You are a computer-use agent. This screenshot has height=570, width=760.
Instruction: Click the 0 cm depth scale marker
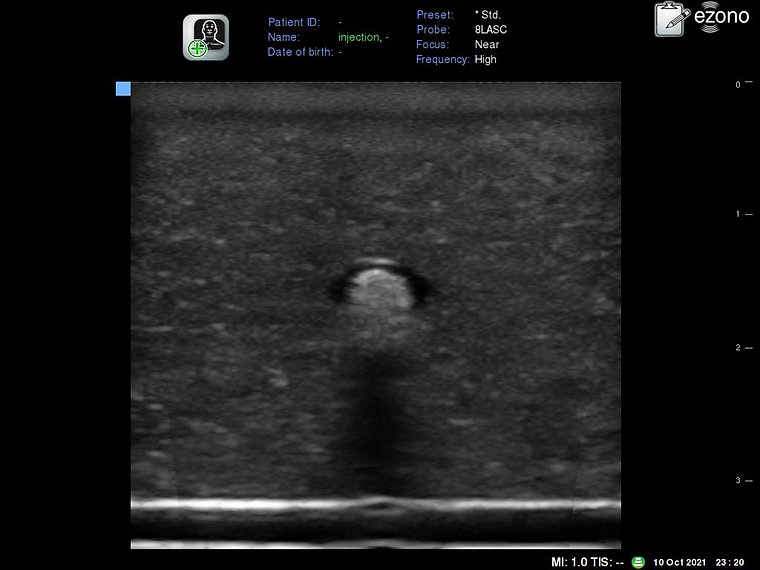737,85
